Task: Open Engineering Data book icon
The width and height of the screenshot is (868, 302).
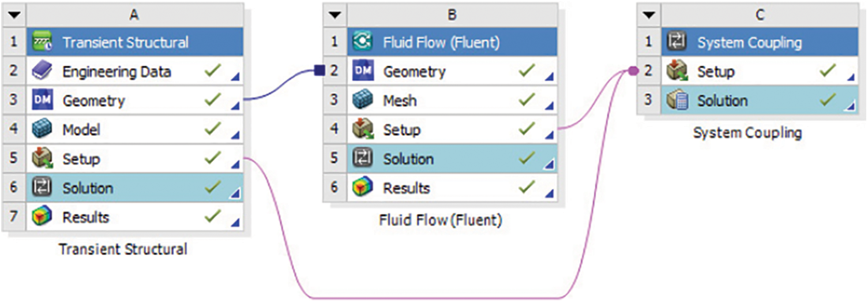Action: tap(43, 72)
